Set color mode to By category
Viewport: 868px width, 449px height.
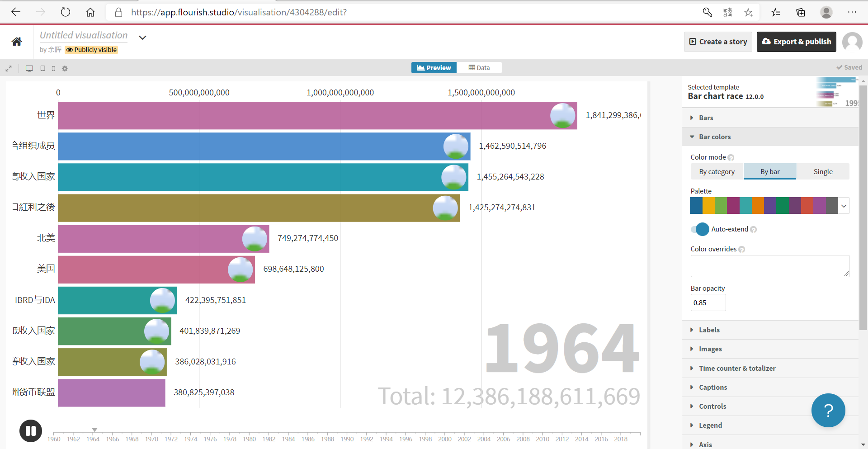click(717, 171)
